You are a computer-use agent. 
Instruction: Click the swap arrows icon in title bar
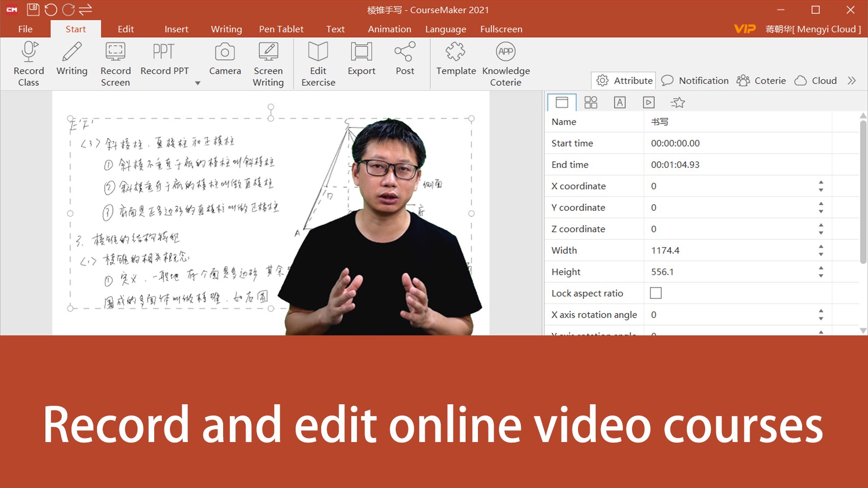(x=85, y=9)
